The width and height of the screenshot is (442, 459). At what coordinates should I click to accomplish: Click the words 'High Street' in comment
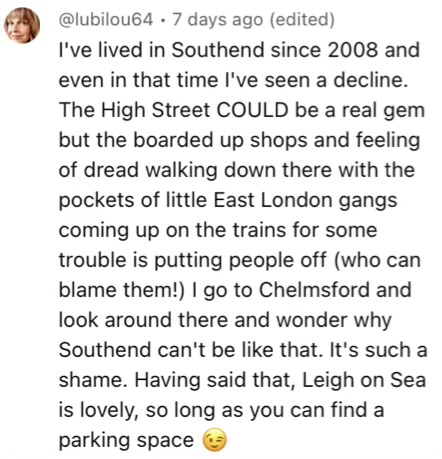click(156, 111)
